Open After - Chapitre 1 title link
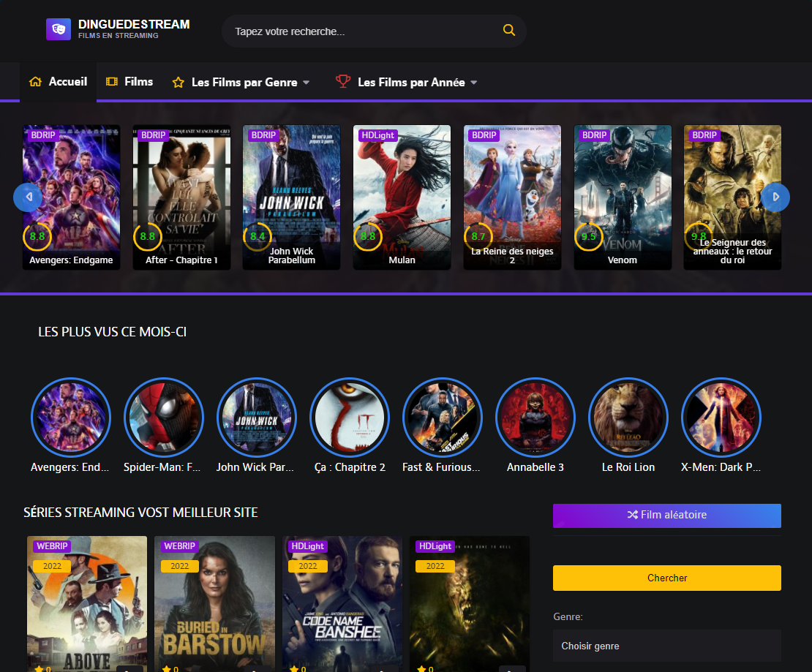This screenshot has width=812, height=672. pyautogui.click(x=181, y=260)
